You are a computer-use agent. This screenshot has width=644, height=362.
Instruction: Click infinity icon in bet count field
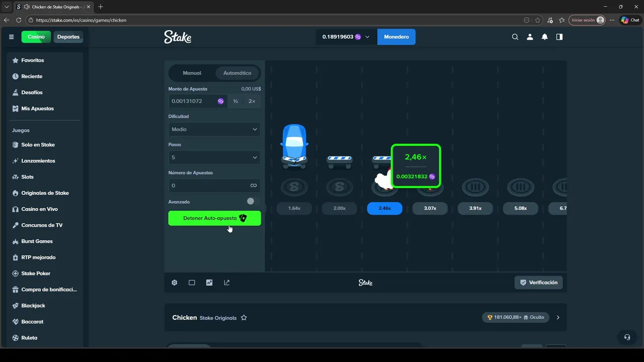point(254,186)
